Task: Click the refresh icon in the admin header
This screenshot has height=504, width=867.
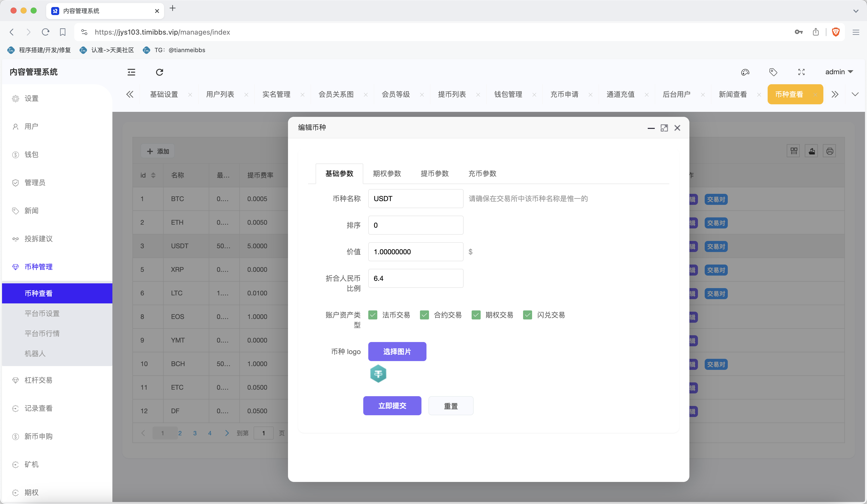Action: pyautogui.click(x=159, y=72)
